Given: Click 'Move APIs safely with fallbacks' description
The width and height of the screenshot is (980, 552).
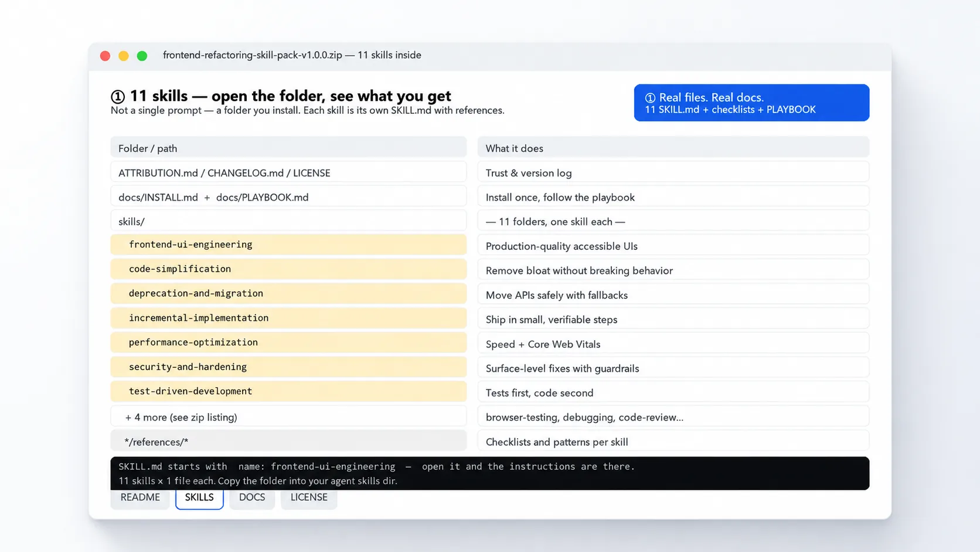Looking at the screenshot, I should pyautogui.click(x=673, y=294).
